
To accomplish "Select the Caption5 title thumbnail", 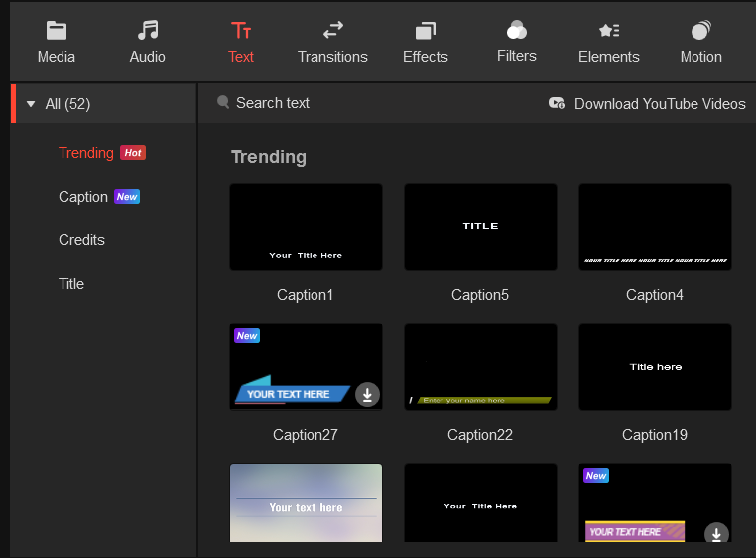I will [x=480, y=227].
